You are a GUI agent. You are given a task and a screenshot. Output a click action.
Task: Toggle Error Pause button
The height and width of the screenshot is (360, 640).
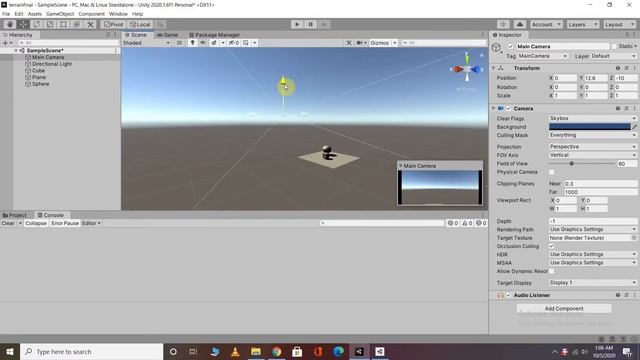(x=65, y=223)
